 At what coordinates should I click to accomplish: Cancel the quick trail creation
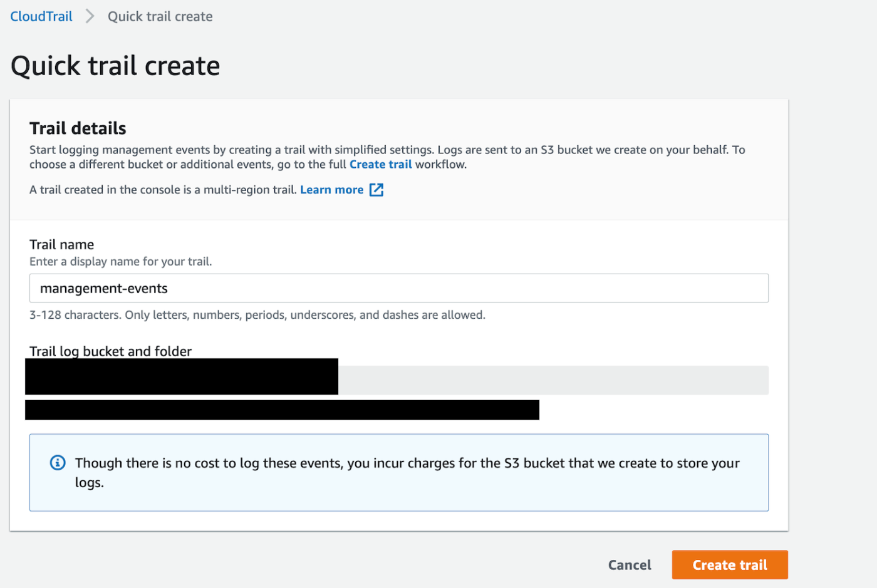(x=630, y=565)
